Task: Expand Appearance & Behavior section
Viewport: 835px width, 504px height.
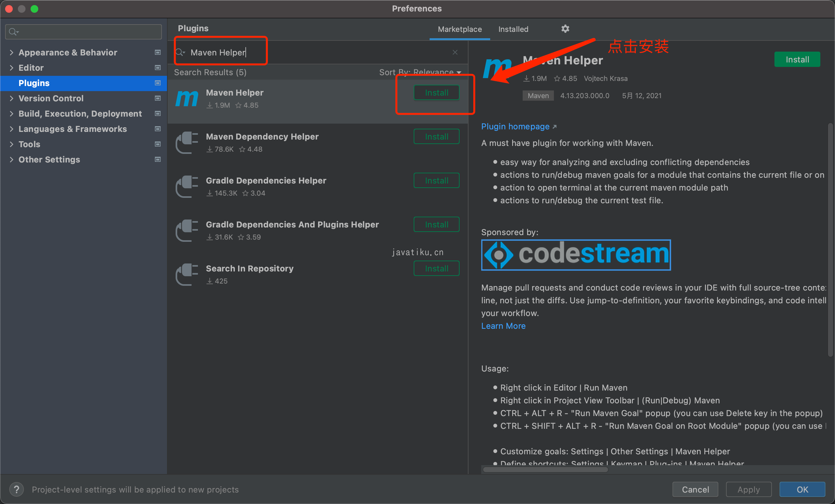Action: click(x=11, y=52)
